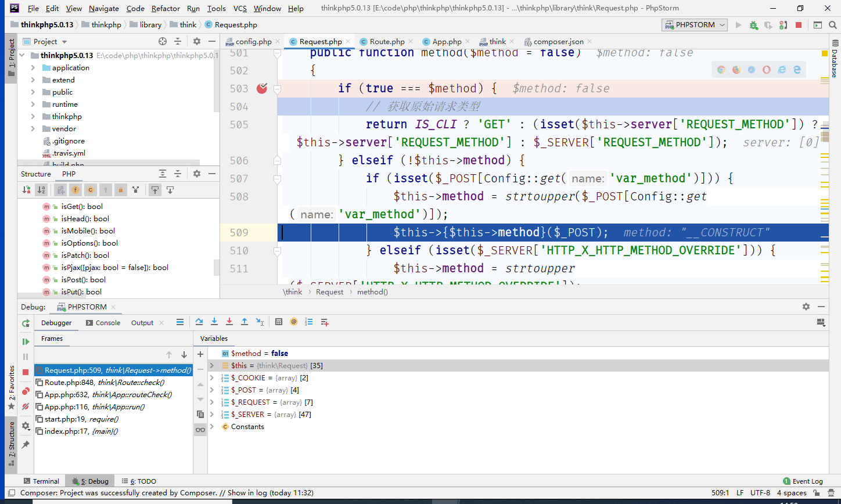Screen dimensions: 841x504
Task: Switch to the composer.json editor tab
Action: [x=558, y=42]
